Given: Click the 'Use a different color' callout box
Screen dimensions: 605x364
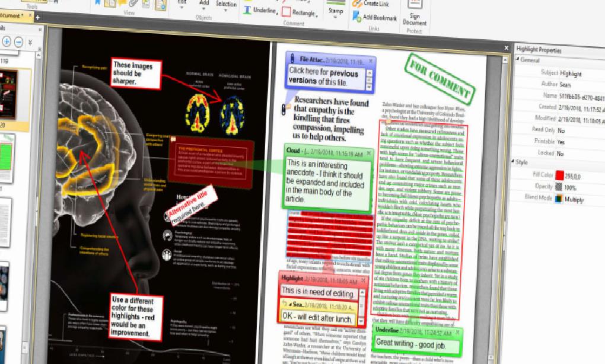Looking at the screenshot, I should 135,318.
